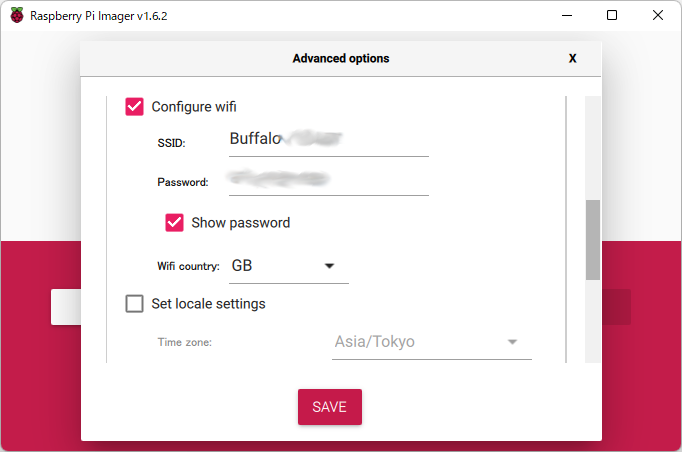Click the Advanced options title text
This screenshot has height=452, width=682.
(x=341, y=58)
